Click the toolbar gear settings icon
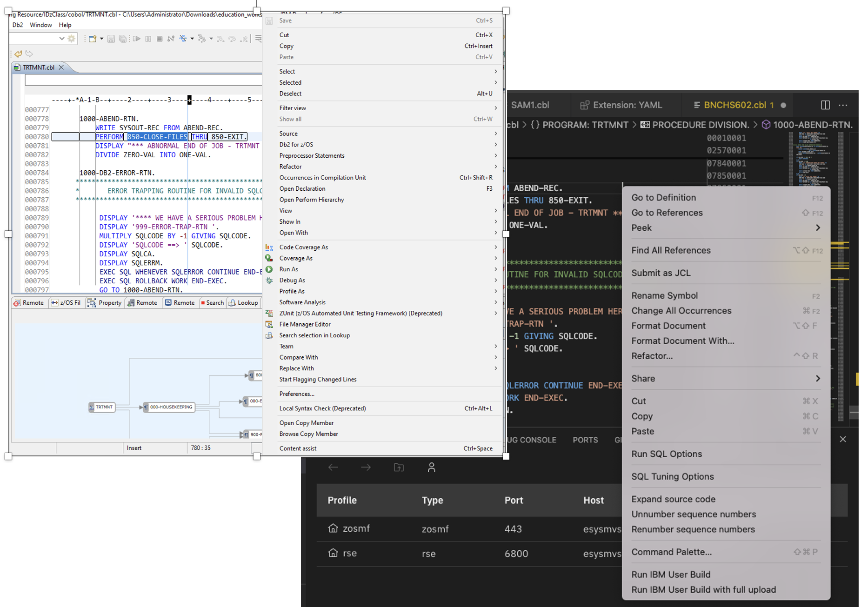The height and width of the screenshot is (615, 868). (71, 39)
